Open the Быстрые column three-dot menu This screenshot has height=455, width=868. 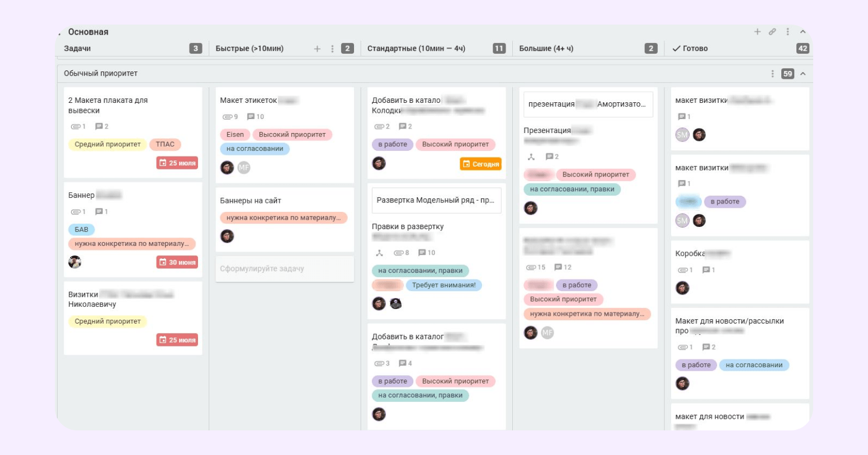332,49
